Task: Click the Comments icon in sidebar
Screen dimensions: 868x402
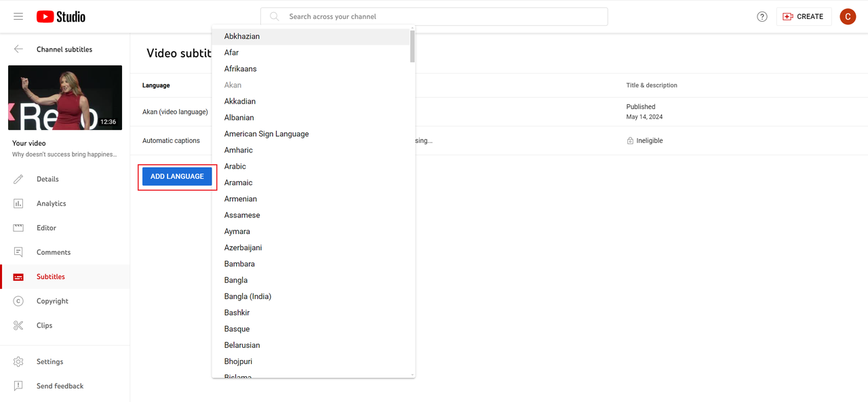Action: point(18,252)
